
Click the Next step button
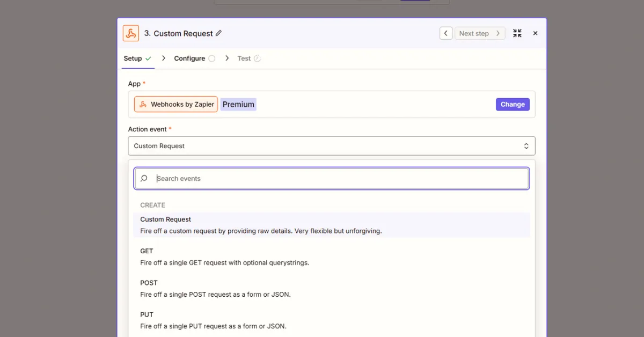pyautogui.click(x=477, y=33)
